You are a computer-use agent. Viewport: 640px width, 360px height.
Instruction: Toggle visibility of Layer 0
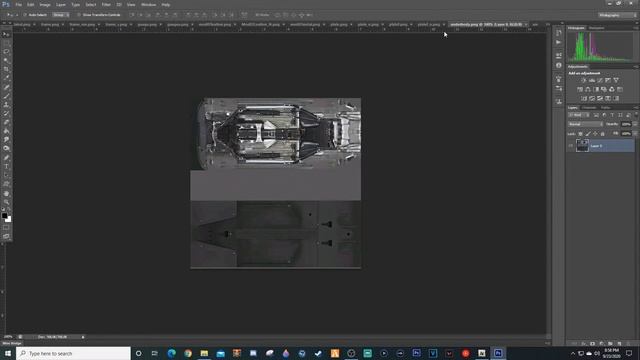(x=571, y=146)
